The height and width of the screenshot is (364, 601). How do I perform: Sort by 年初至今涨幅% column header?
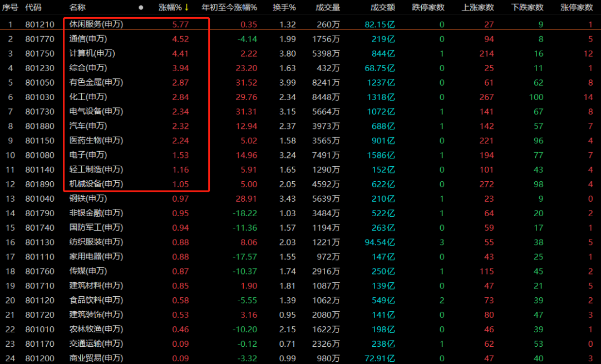click(229, 8)
